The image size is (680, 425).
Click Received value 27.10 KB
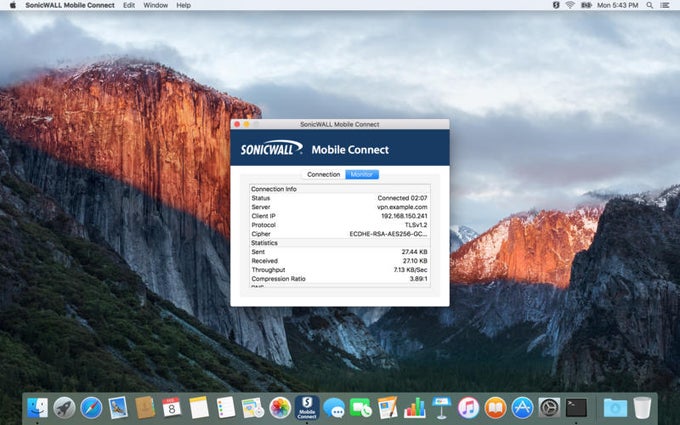click(415, 261)
